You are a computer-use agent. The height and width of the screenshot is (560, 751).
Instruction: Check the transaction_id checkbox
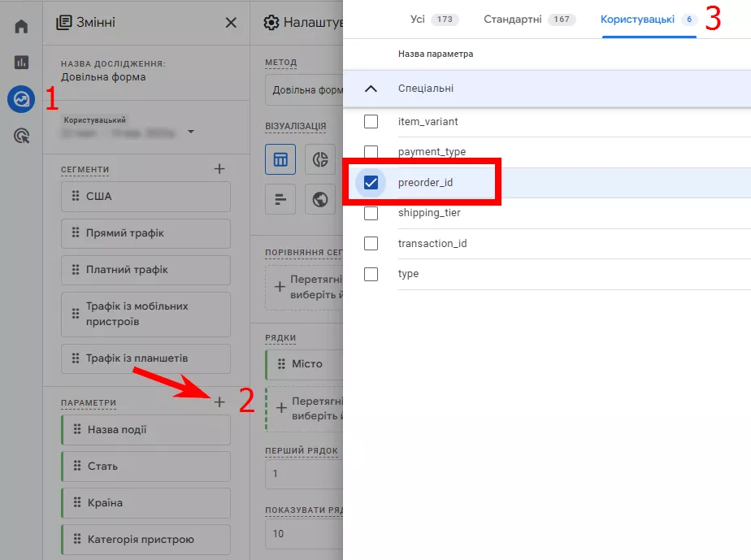[371, 243]
